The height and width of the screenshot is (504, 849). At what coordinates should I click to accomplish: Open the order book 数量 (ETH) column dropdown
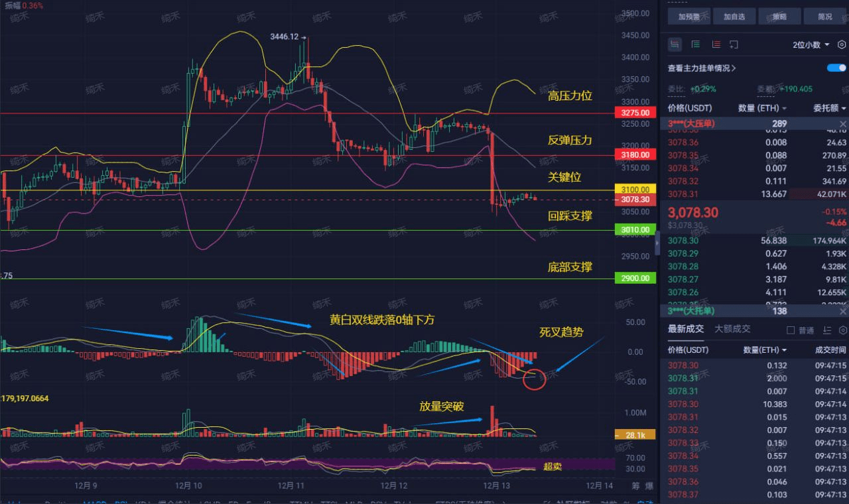(762, 107)
